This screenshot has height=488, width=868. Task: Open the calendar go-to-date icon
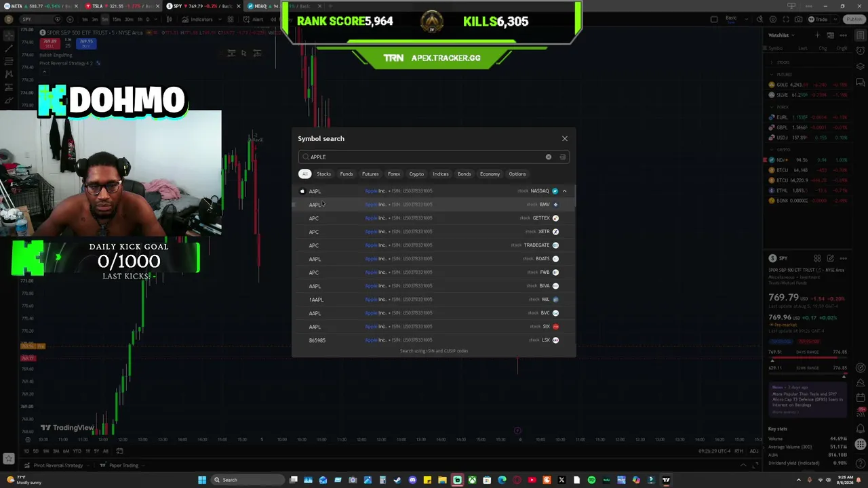point(119,451)
